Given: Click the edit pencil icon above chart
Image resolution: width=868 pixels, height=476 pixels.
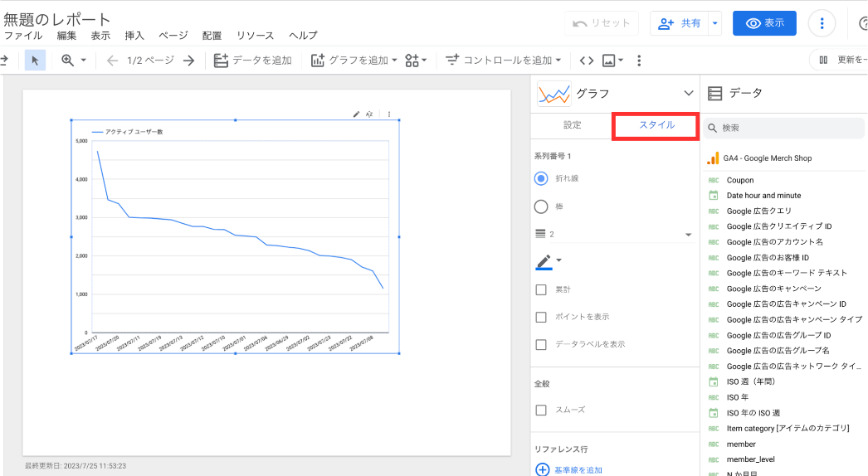Looking at the screenshot, I should [356, 114].
